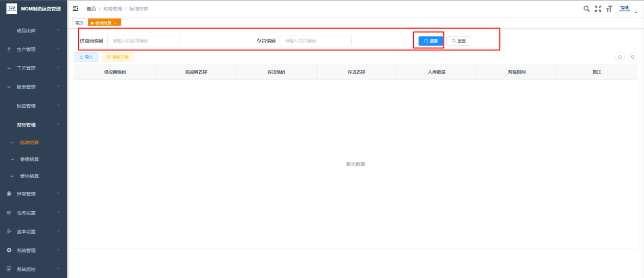644x278 pixels.
Task: Collapse the sidebar with the hamburger icon
Action: tap(76, 9)
